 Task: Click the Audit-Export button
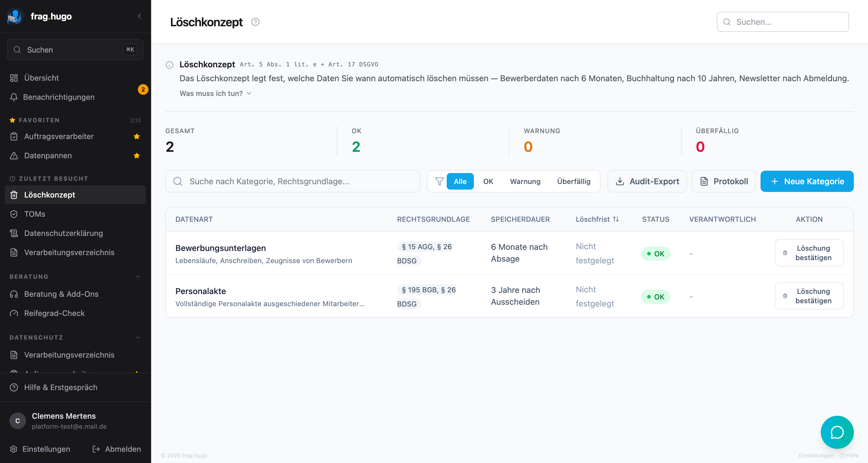coord(647,181)
